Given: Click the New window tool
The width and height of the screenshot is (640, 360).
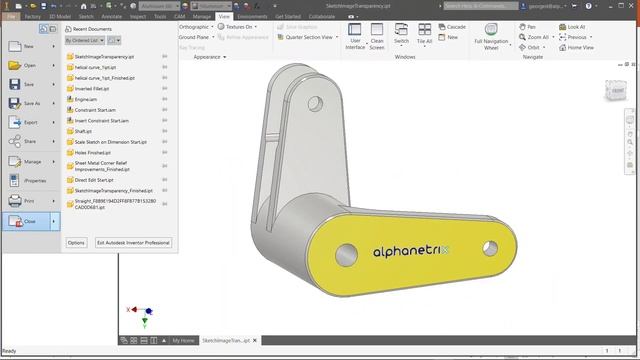Looking at the screenshot, I should 448,37.
